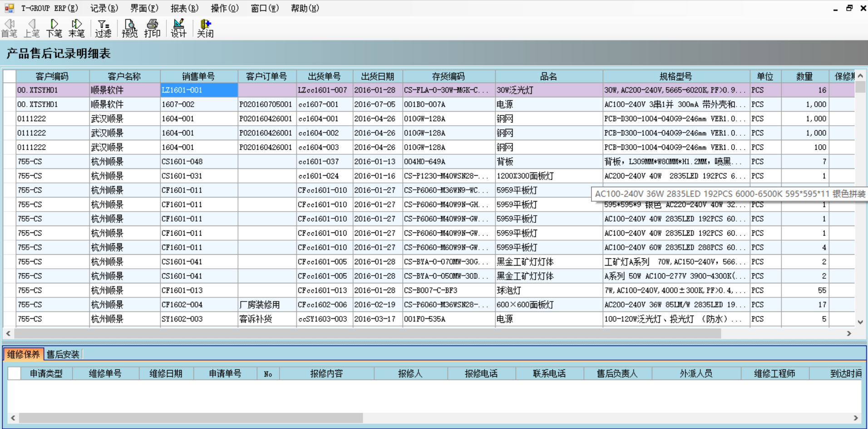Select product name 600×600面板灯

click(548, 305)
